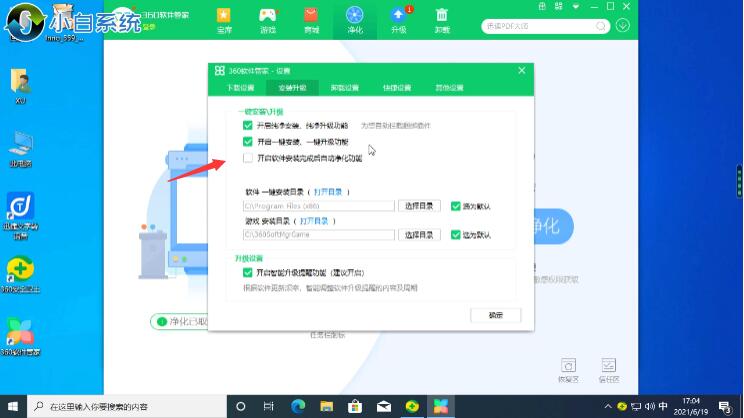Click 打开目录 link for game install directory
This screenshot has width=744, height=418.
tap(314, 221)
